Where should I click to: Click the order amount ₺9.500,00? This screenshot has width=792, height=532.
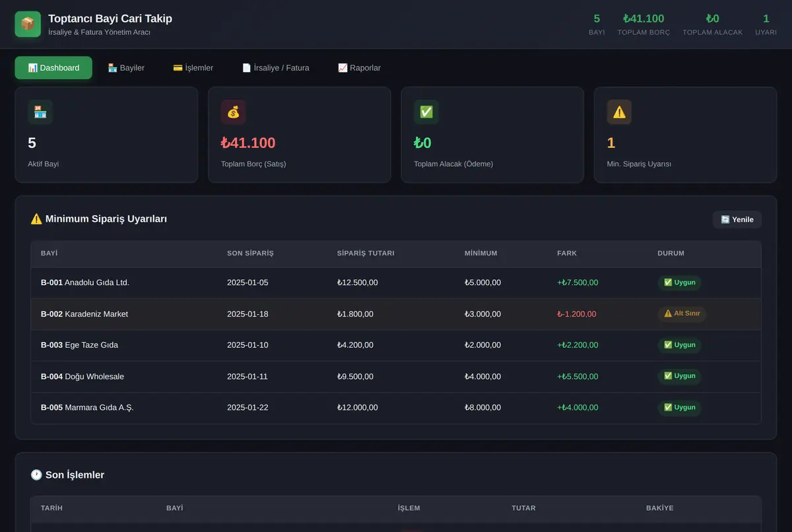click(355, 377)
